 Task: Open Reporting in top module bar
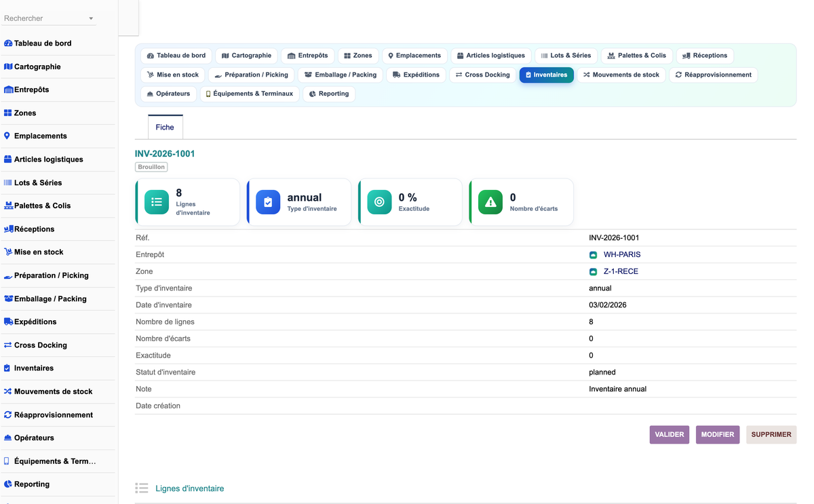click(x=329, y=94)
